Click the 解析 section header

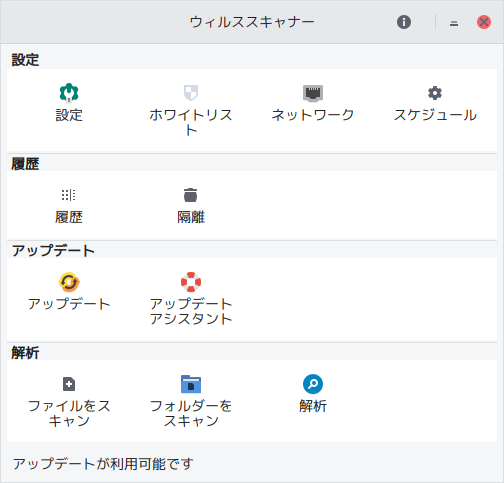pos(25,353)
